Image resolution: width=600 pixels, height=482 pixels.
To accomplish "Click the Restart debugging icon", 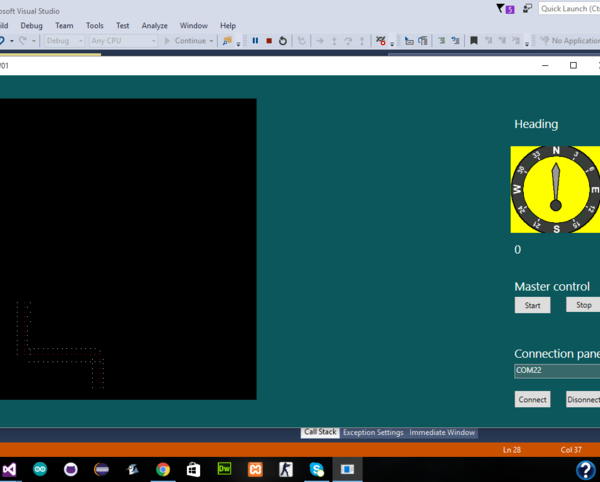I will 284,41.
